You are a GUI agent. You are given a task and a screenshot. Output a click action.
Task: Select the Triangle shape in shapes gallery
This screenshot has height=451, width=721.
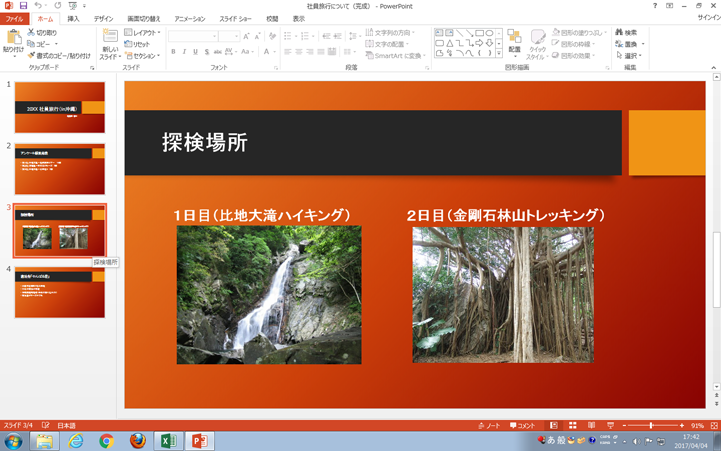(x=449, y=43)
